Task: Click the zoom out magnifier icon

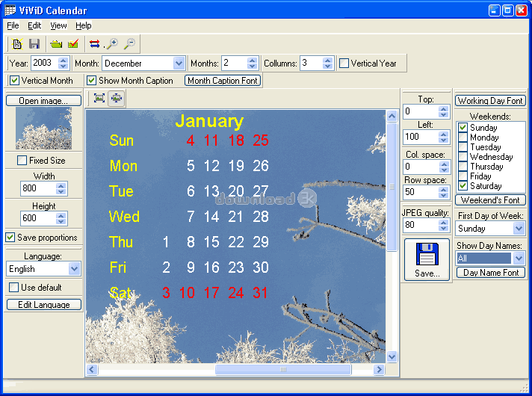Action: [129, 44]
